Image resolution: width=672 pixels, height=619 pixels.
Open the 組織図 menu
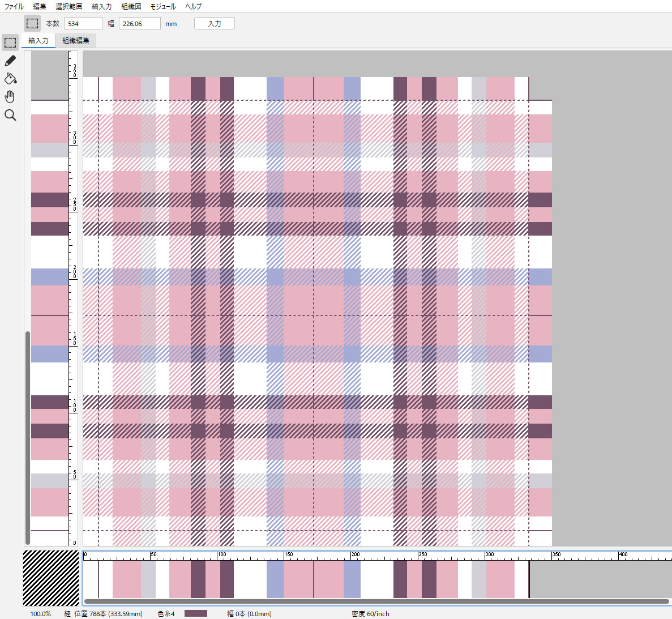click(131, 7)
